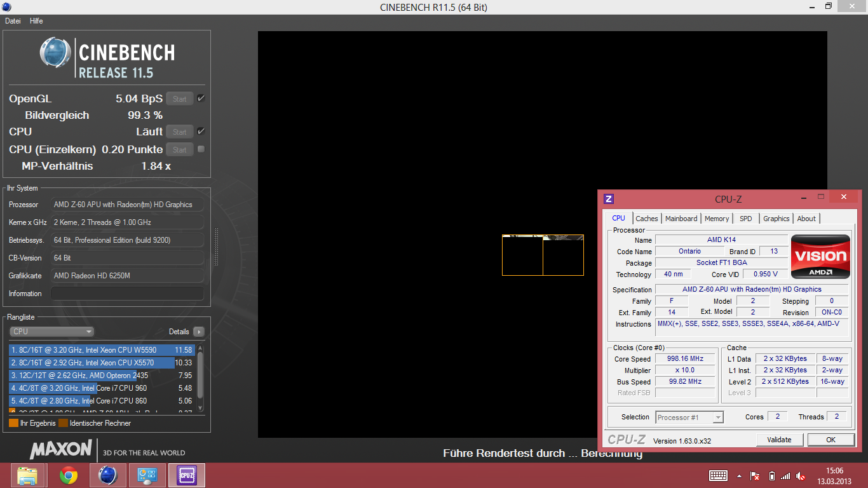The width and height of the screenshot is (868, 488).
Task: Click the CPU-Z title bar Z icon
Action: (x=608, y=199)
